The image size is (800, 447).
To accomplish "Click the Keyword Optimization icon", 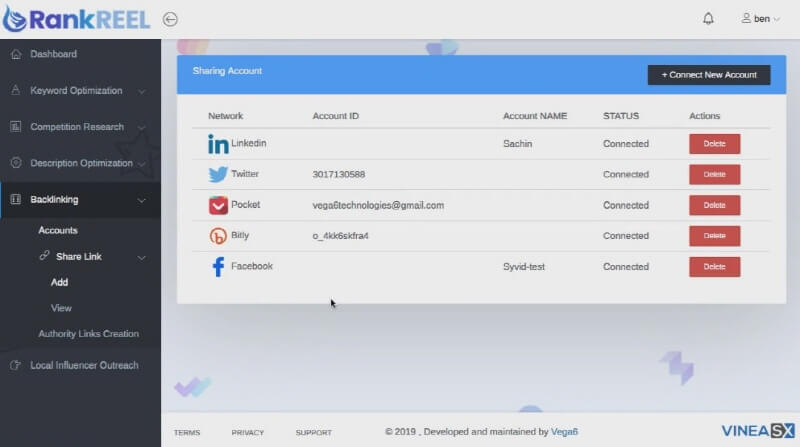I will 16,90.
